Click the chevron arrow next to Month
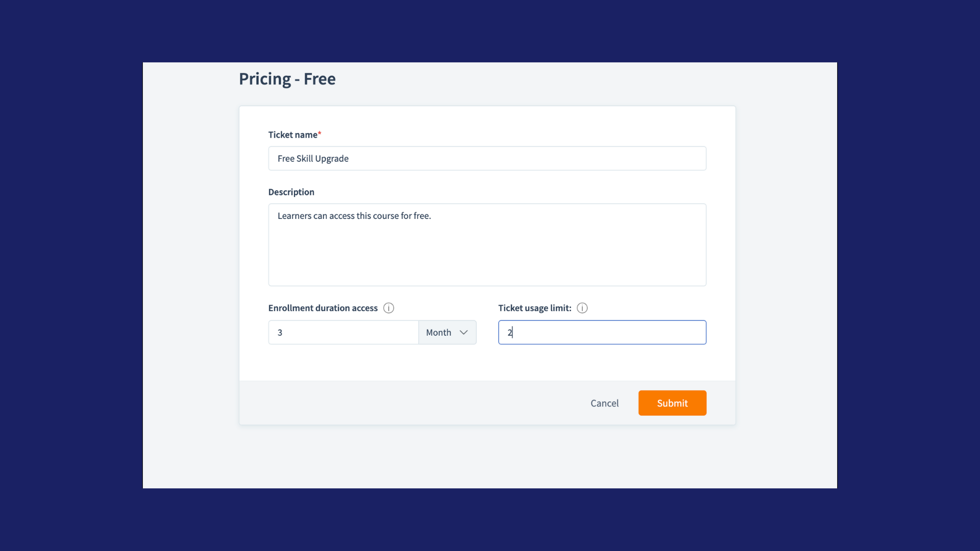980x551 pixels. click(x=463, y=333)
